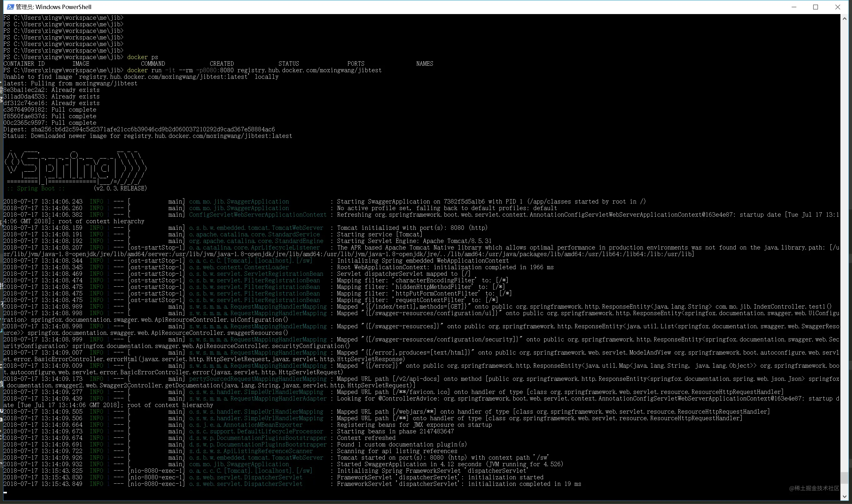Image resolution: width=852 pixels, height=504 pixels.
Task: Click the empty scrollbar track above thumb
Action: click(x=844, y=247)
